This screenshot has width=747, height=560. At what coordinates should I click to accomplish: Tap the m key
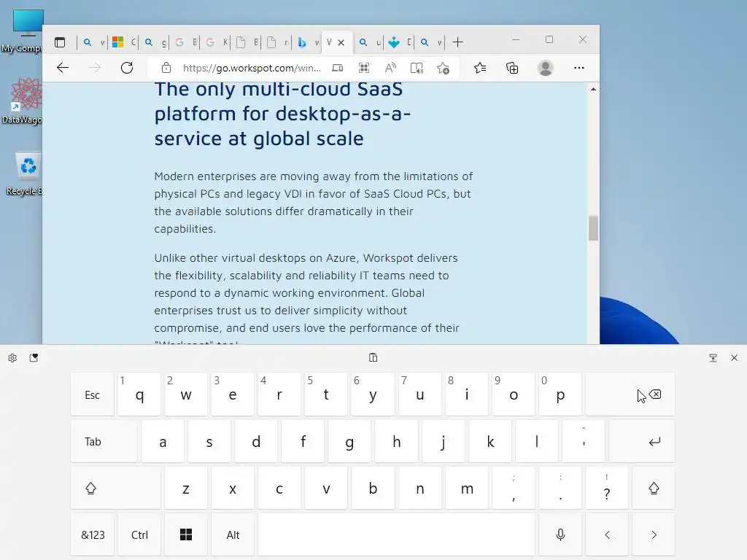[x=467, y=488]
